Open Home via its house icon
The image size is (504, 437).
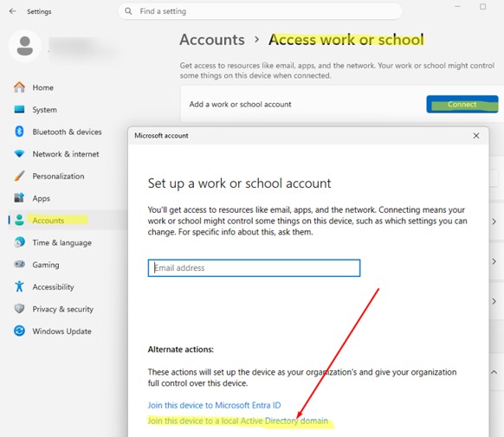click(x=19, y=87)
